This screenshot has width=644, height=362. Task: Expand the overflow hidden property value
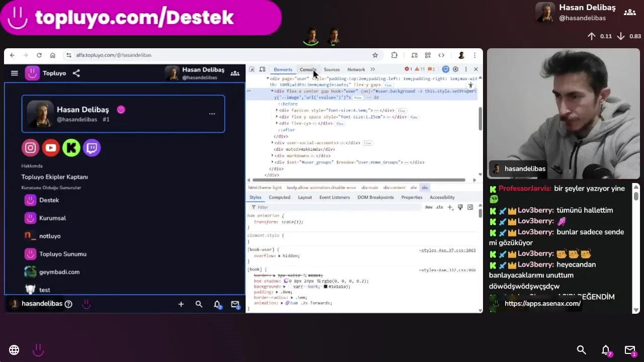(x=279, y=256)
